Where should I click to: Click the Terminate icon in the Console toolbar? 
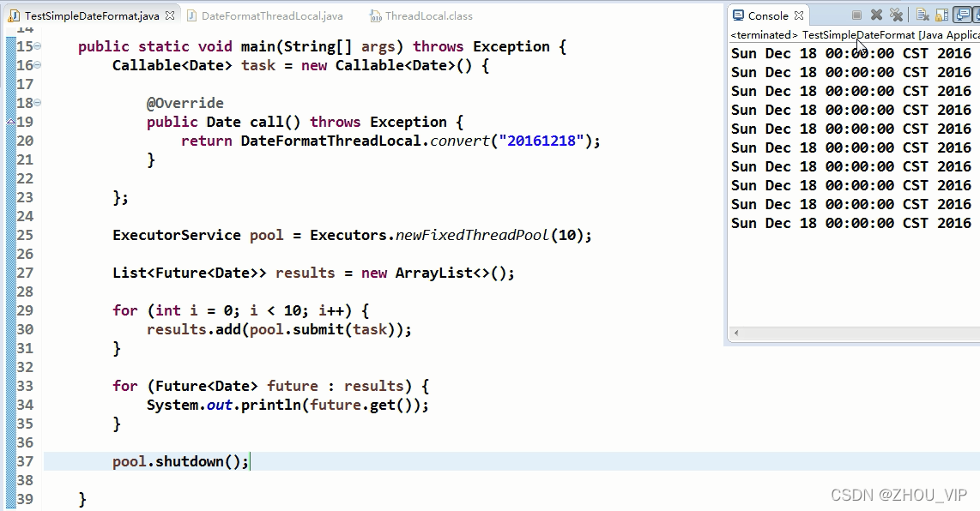point(856,15)
